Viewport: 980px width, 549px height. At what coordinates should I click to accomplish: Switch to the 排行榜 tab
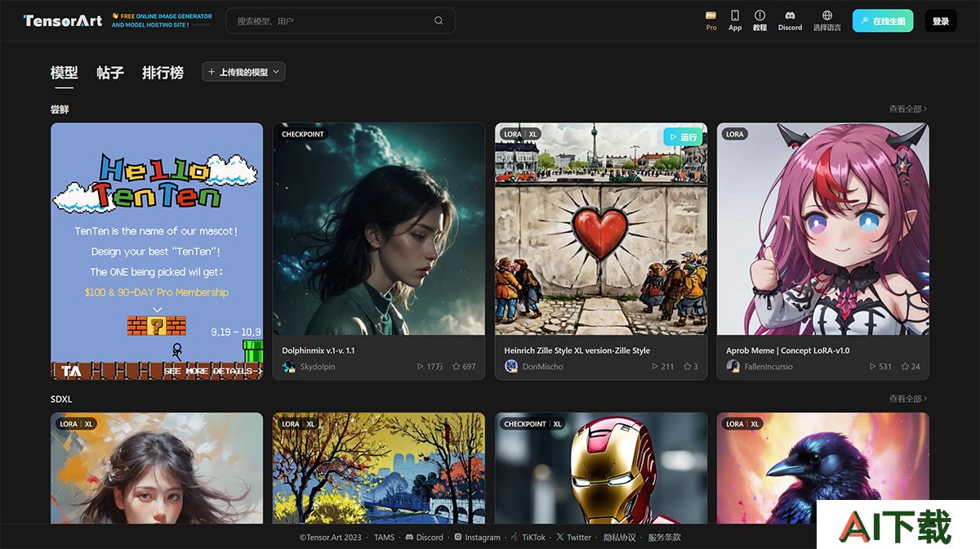click(x=163, y=73)
